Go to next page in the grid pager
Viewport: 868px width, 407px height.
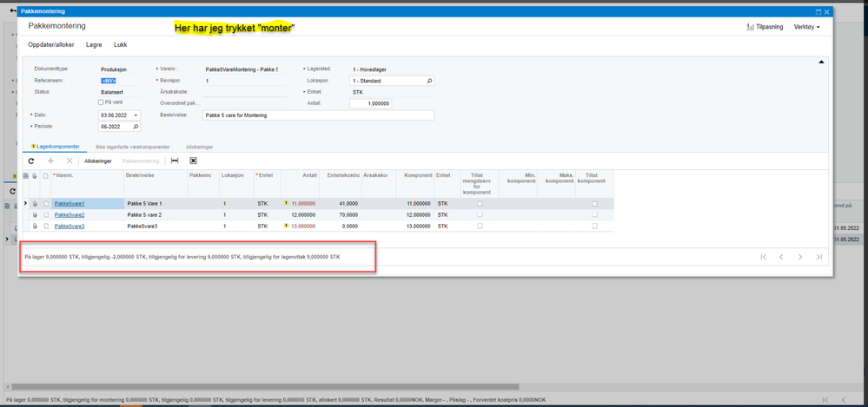[800, 257]
